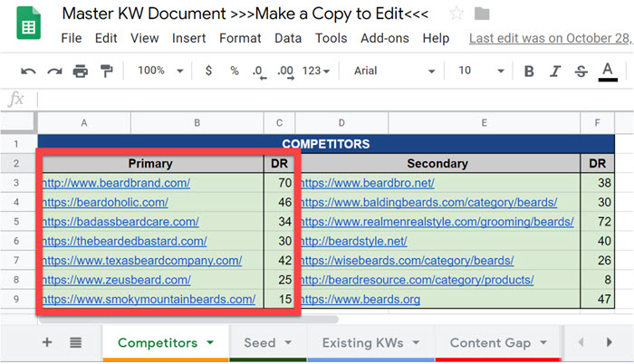
Task: Switch to the Content Gap tab
Action: (496, 342)
